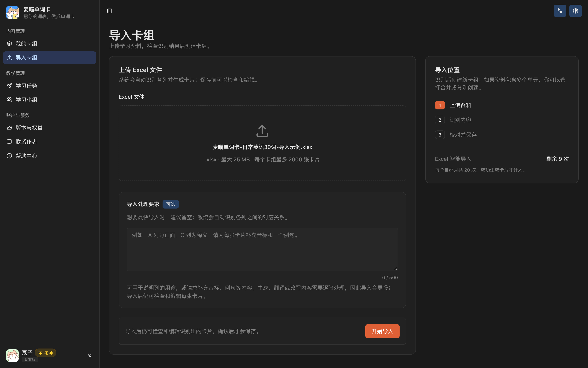The height and width of the screenshot is (368, 588).
Task: Click the 可选 badge
Action: (x=171, y=204)
